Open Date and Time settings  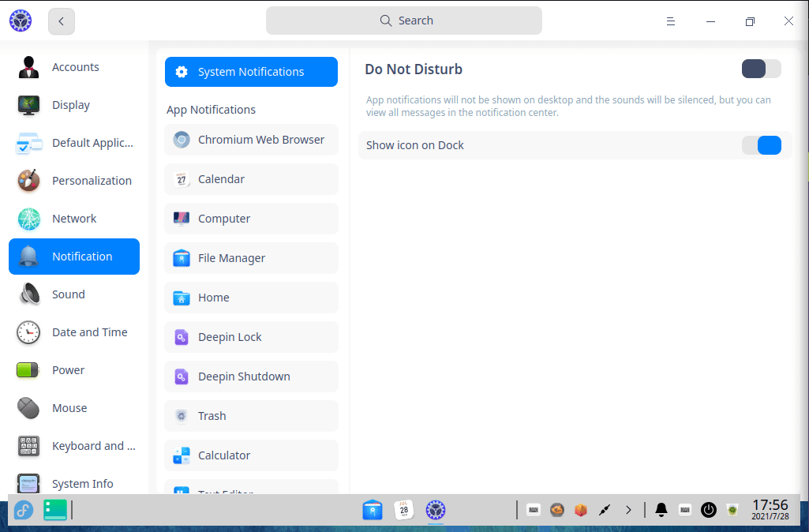point(74,332)
